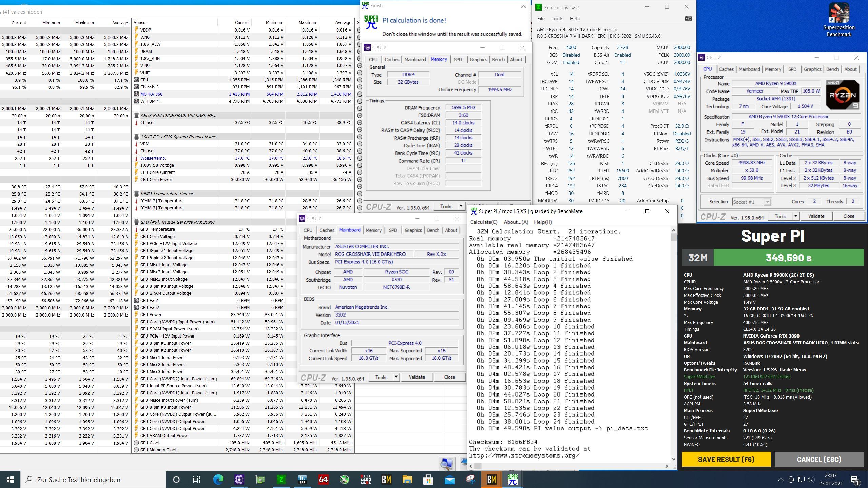The image size is (868, 488).
Task: Open the network tray icon
Action: [801, 480]
